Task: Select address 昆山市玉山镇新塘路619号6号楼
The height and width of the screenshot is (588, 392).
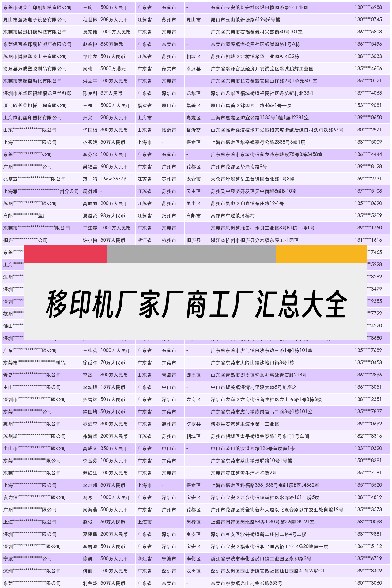Action: (x=246, y=20)
